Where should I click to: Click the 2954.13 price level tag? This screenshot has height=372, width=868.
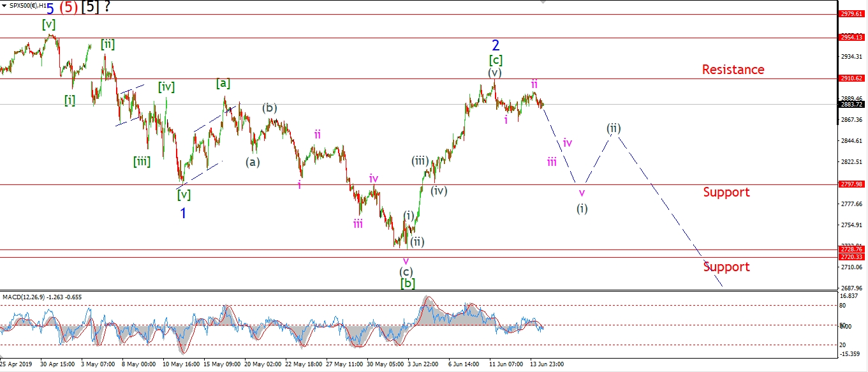[x=851, y=38]
